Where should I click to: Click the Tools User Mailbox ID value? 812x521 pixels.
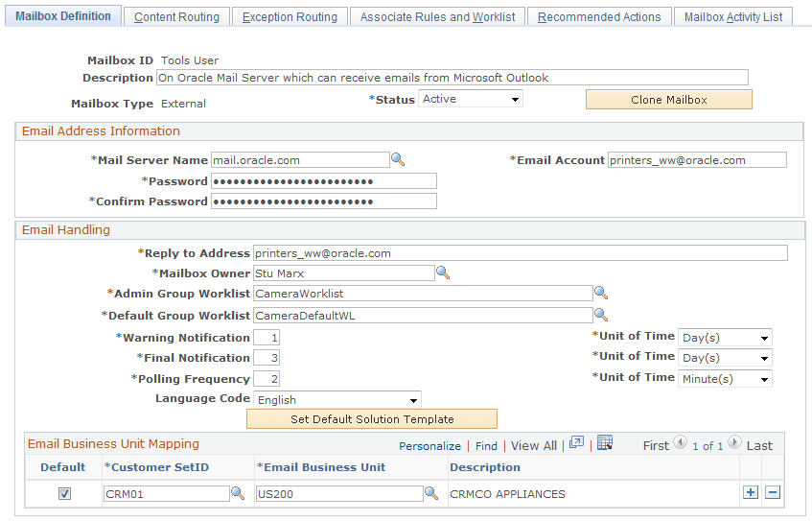pos(190,60)
